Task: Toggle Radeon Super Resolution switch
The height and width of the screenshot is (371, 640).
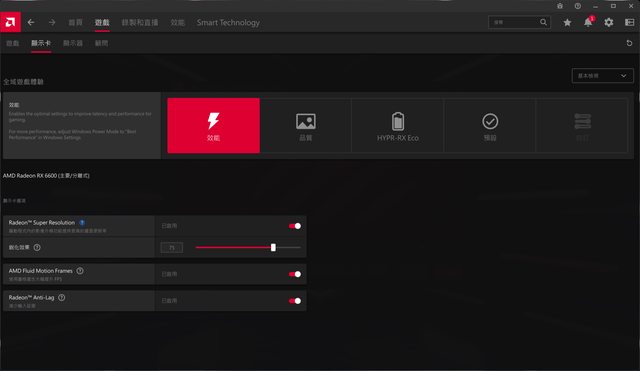Action: tap(295, 226)
